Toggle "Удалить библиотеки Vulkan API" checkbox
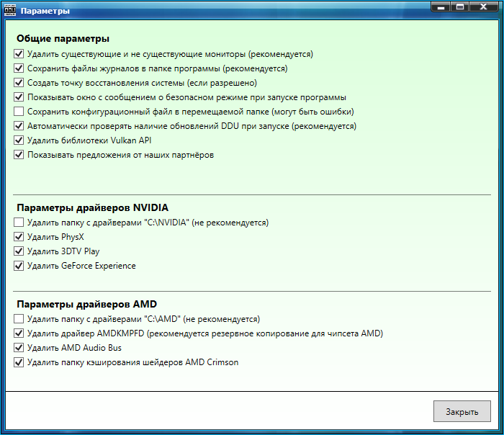 click(19, 140)
